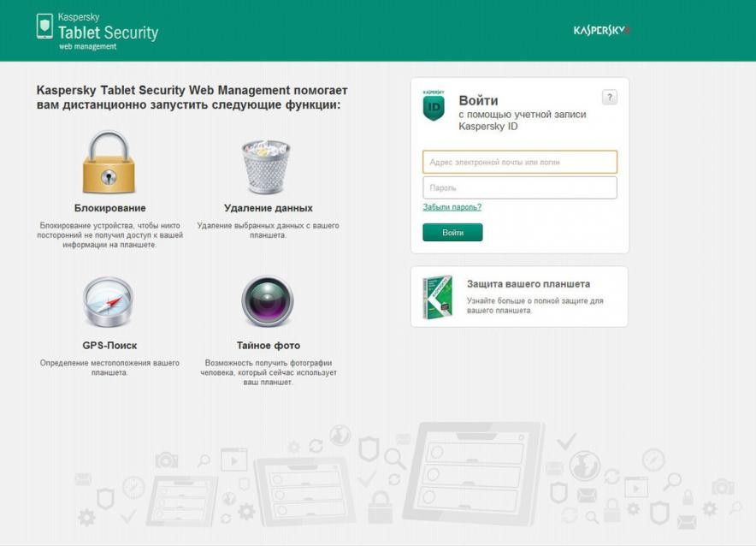The width and height of the screenshot is (756, 546).
Task: Click the question mark help icon
Action: point(609,98)
